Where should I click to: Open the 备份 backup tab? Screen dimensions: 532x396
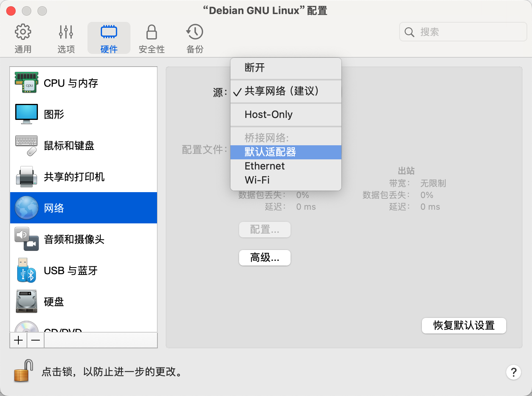click(195, 38)
